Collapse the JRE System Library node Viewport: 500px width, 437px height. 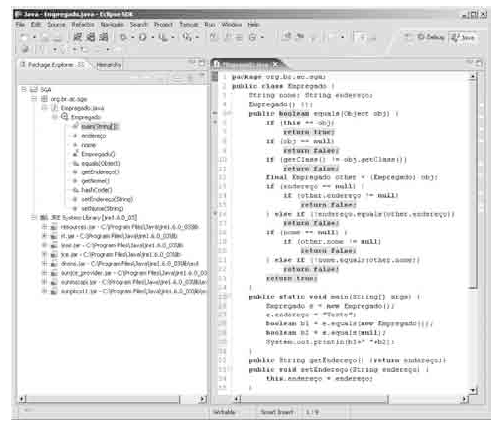coord(33,218)
